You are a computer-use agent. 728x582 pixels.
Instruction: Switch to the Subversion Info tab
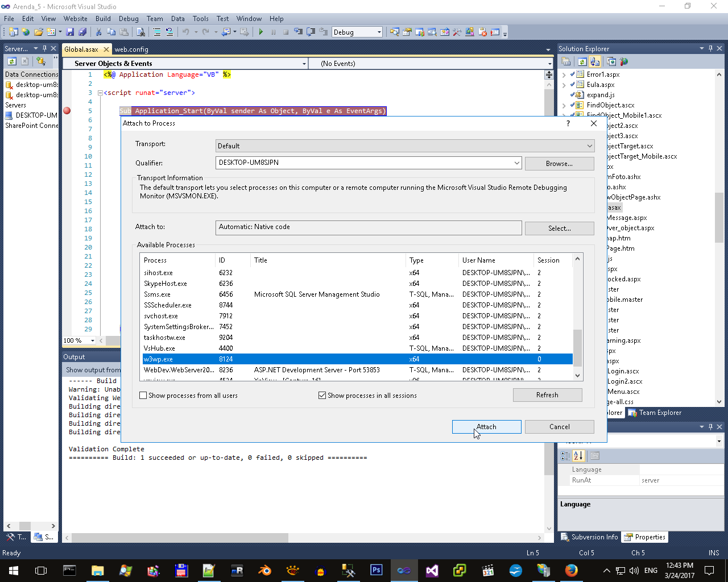click(590, 537)
